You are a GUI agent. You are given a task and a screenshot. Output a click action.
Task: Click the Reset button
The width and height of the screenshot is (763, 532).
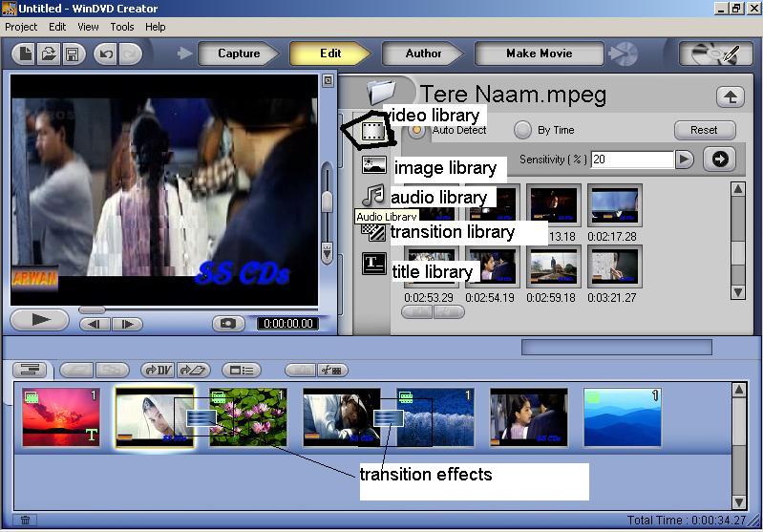(704, 130)
